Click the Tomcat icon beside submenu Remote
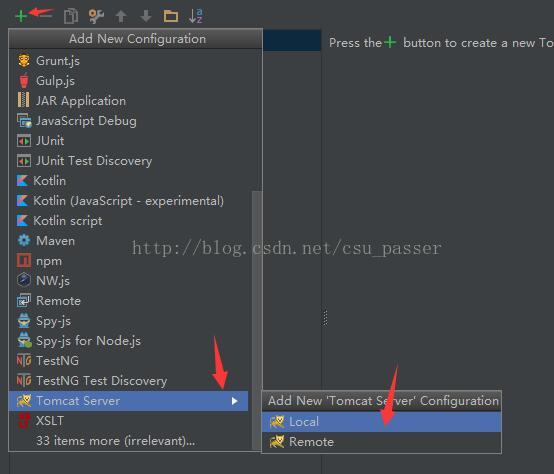Image resolution: width=554 pixels, height=474 pixels. pyautogui.click(x=277, y=442)
